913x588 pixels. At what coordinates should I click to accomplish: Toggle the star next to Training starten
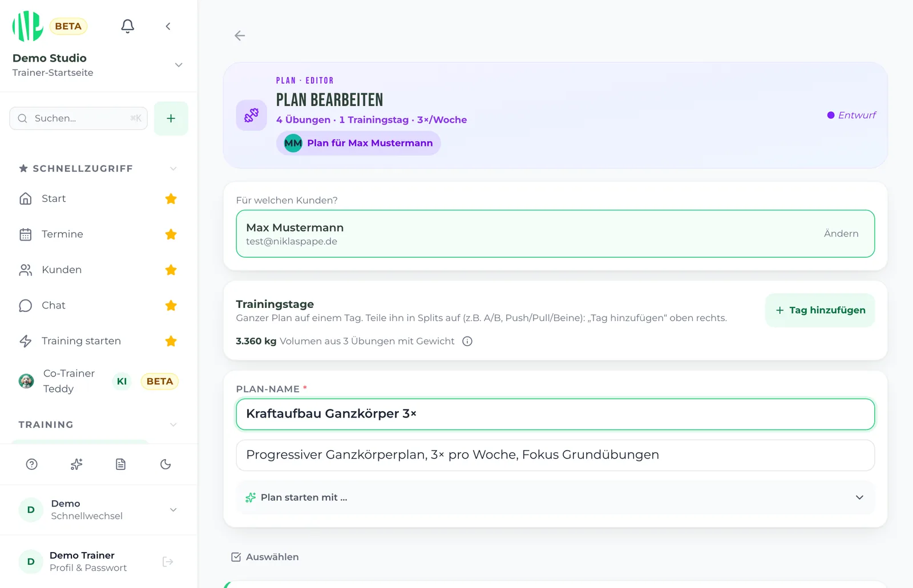pyautogui.click(x=171, y=341)
